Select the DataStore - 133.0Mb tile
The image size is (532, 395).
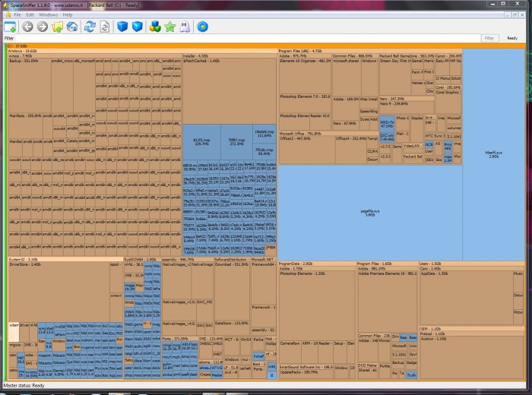(x=232, y=328)
